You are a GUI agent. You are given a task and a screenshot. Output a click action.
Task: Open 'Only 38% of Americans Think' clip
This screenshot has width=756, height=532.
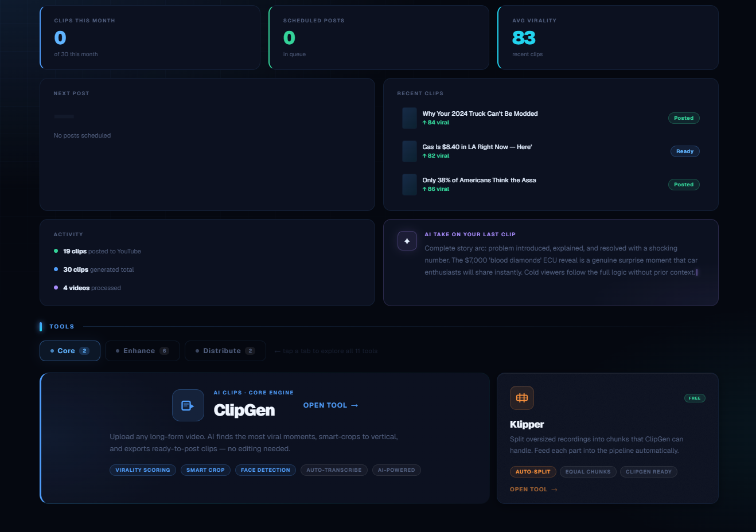coord(479,180)
